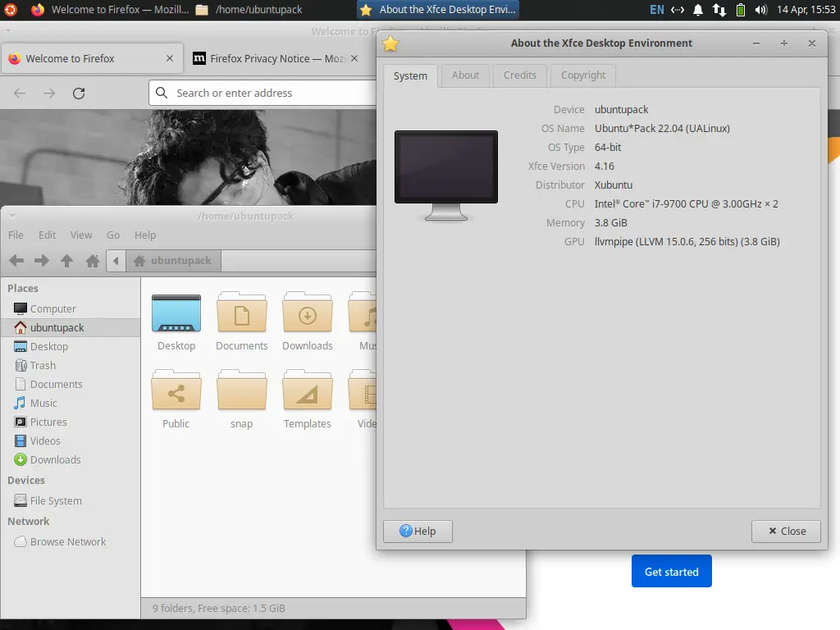Select the Documents folder icon

242,313
